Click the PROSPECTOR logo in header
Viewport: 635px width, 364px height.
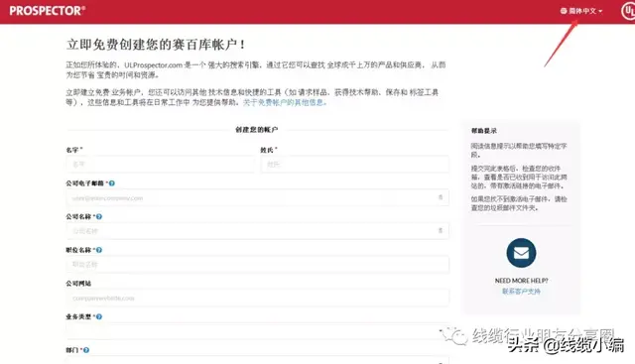(48, 11)
